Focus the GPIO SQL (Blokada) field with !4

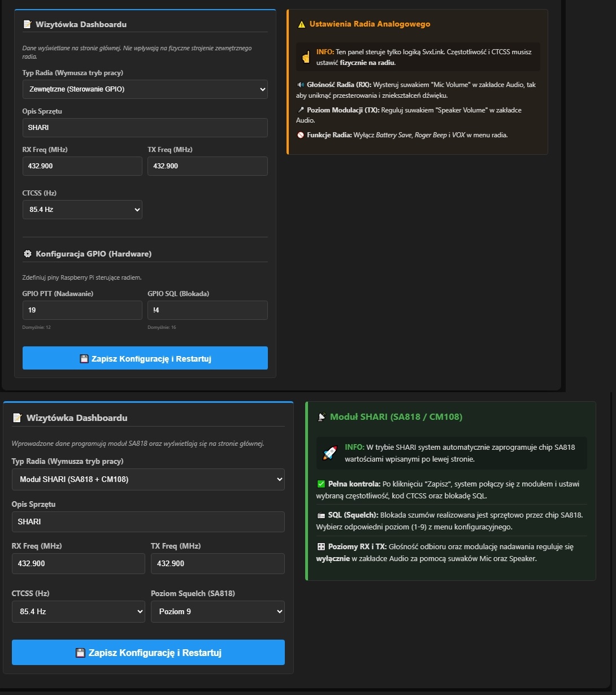tap(207, 310)
